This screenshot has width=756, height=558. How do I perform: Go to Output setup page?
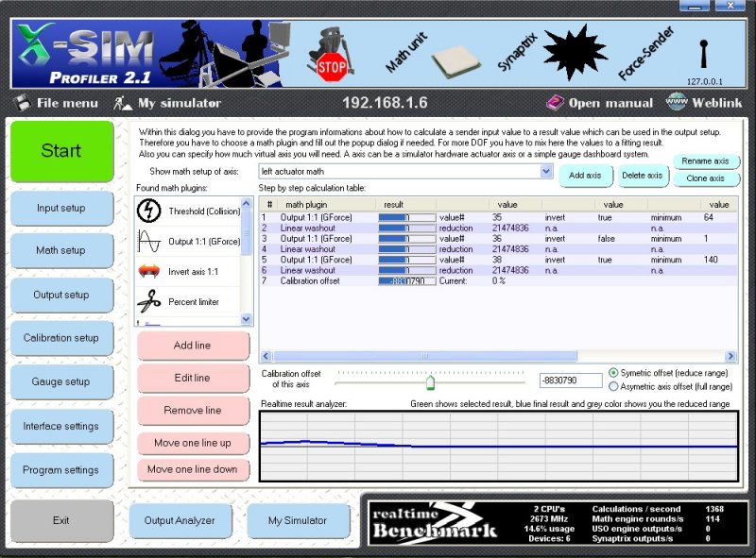(x=61, y=295)
